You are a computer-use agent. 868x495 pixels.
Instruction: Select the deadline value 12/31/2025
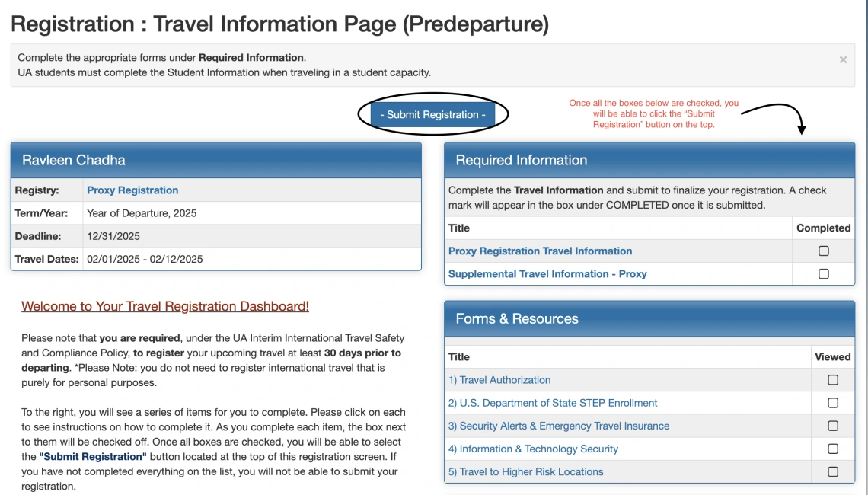[x=113, y=236]
